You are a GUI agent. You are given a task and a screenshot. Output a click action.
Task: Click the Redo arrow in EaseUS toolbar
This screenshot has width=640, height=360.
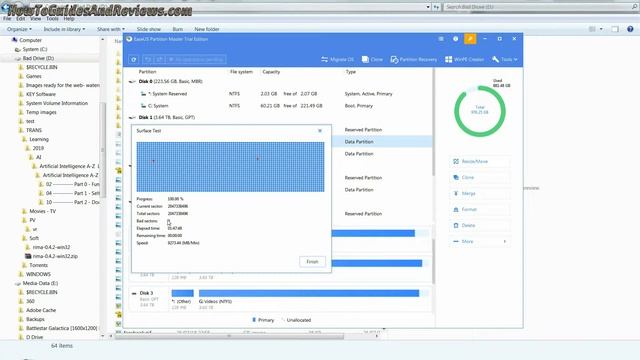160,60
